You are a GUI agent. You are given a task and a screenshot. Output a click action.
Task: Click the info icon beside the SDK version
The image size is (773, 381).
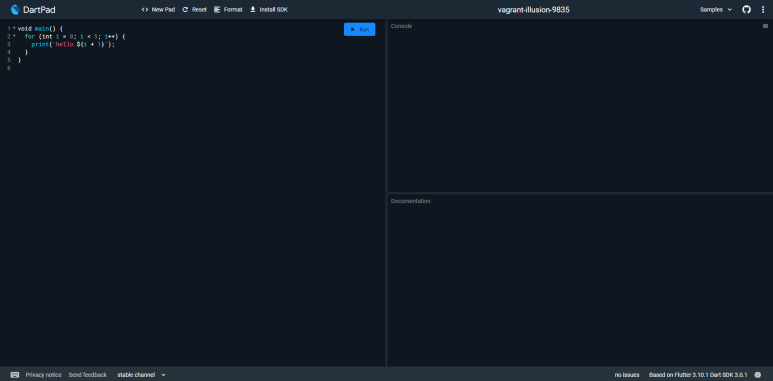[x=758, y=375]
